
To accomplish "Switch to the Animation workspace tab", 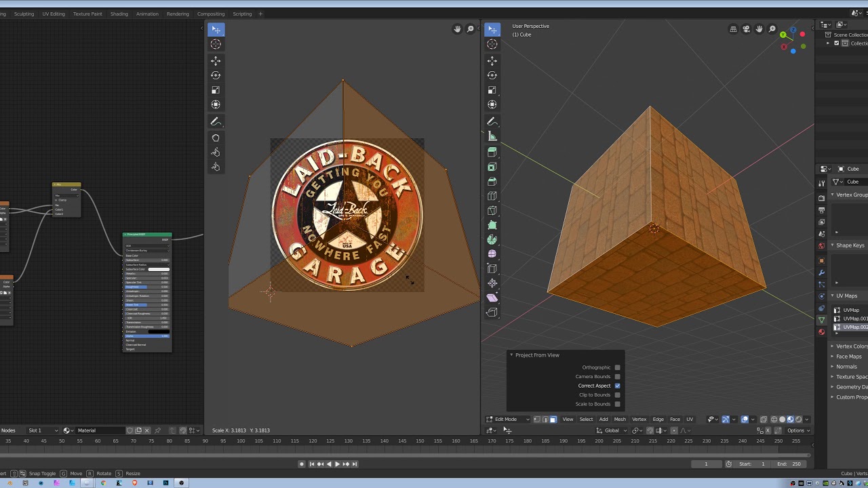I will [147, 14].
